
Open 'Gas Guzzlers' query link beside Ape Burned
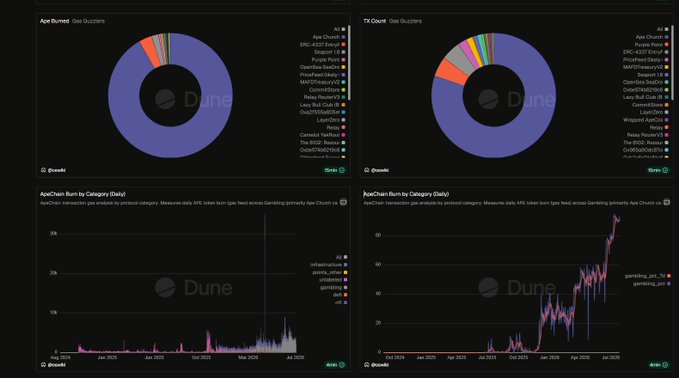[x=88, y=21]
